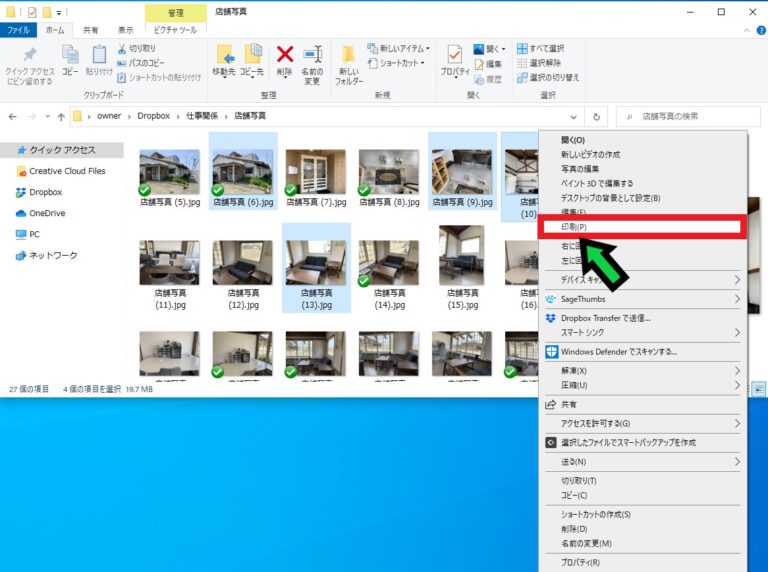Open Creative Cloud Files in the sidebar
Viewport: 768px width, 572px height.
(61, 171)
